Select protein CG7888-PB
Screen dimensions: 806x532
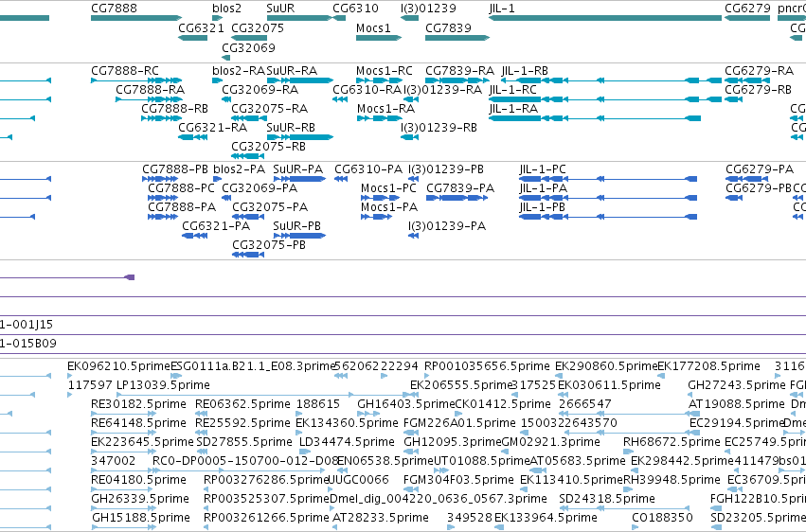(x=160, y=179)
